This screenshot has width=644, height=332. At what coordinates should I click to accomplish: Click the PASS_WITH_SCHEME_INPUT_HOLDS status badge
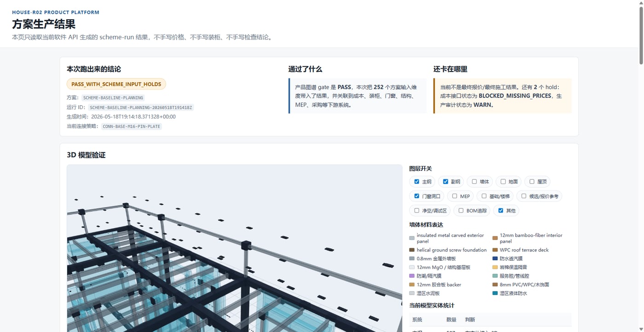tap(116, 84)
